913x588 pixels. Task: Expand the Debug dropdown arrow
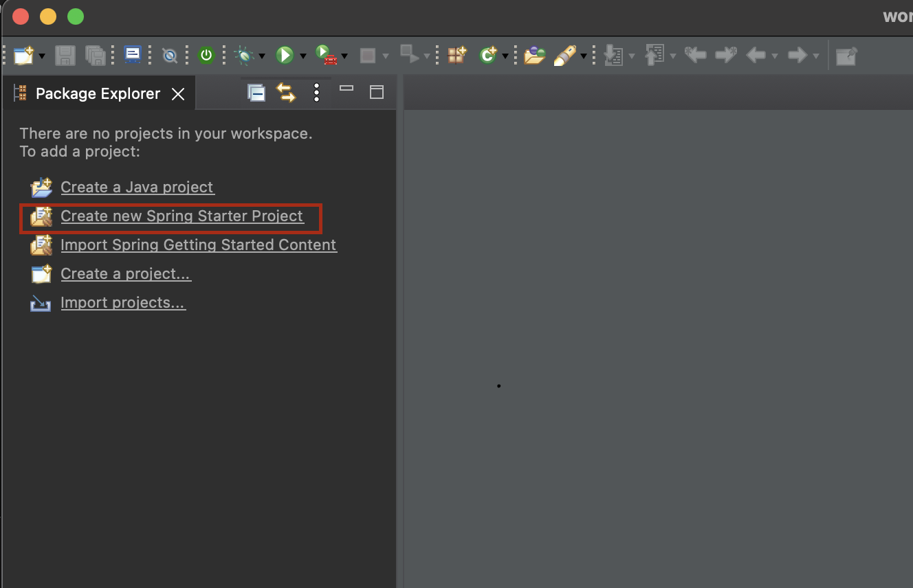tap(261, 56)
